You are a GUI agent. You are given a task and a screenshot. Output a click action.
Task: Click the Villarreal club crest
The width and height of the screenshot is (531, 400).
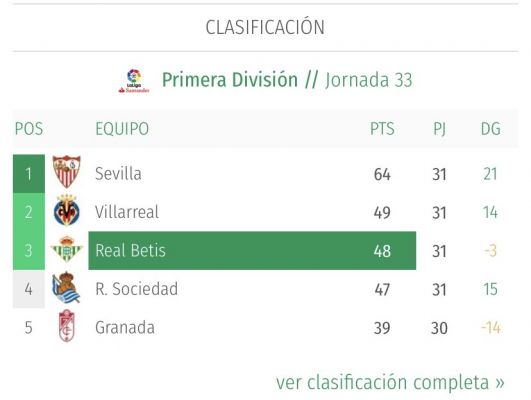[67, 210]
